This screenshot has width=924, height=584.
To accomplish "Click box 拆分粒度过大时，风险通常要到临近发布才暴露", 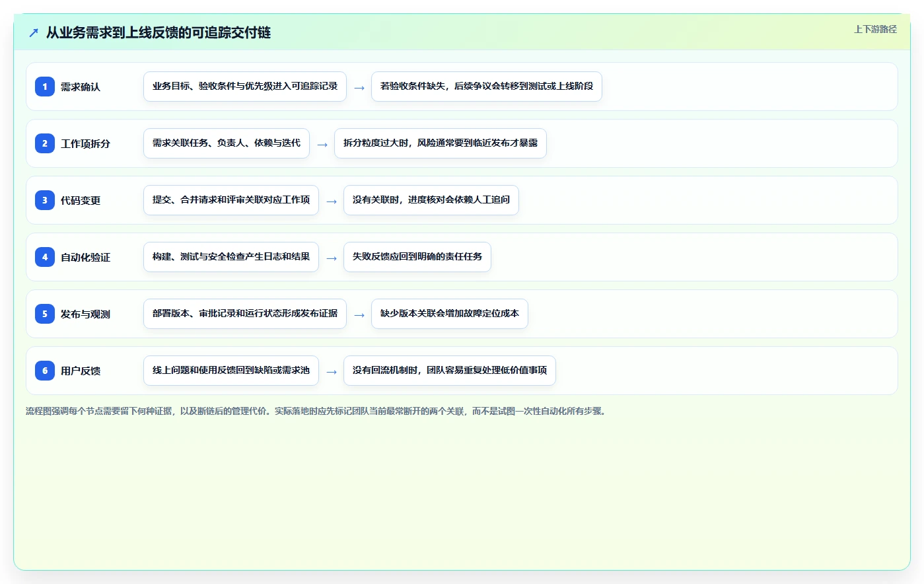I will 441,143.
